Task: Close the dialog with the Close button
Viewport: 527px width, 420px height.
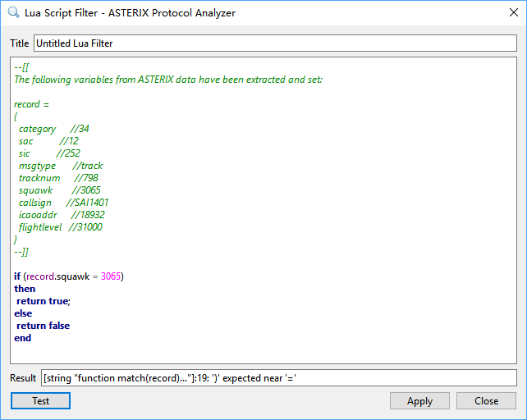Action: tap(486, 400)
